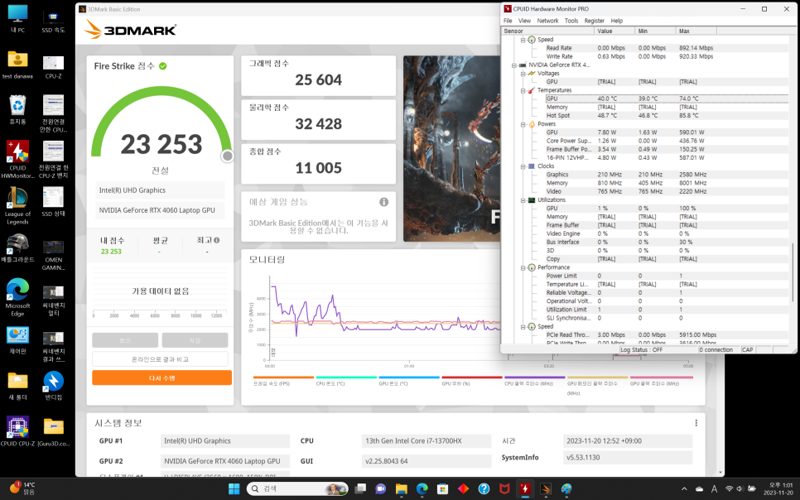800x500 pixels.
Task: Click the HWMonitor PRO taskbar icon
Action: coord(524,489)
